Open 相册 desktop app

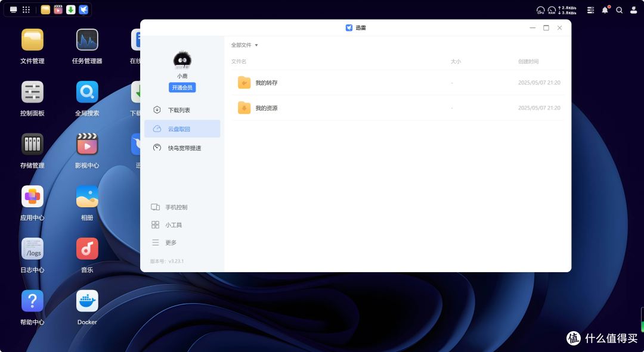[87, 196]
